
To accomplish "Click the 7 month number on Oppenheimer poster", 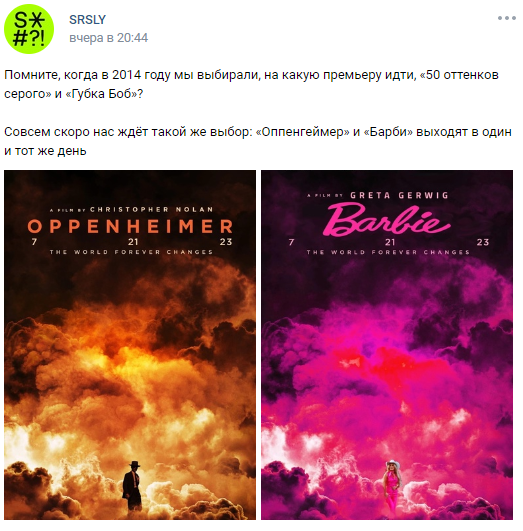I will click(34, 242).
